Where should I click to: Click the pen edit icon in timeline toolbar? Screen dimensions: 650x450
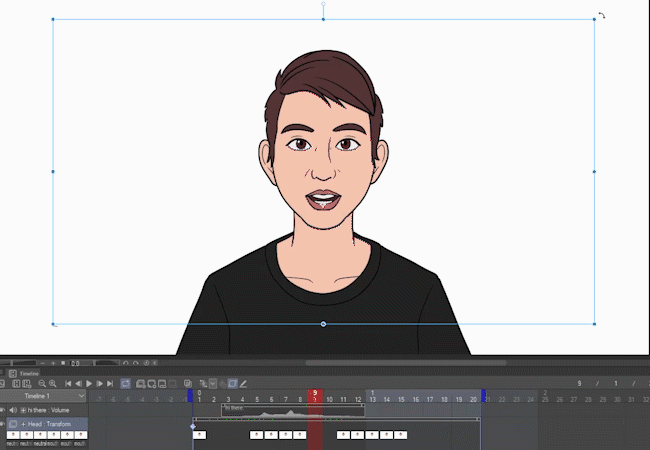tap(243, 384)
